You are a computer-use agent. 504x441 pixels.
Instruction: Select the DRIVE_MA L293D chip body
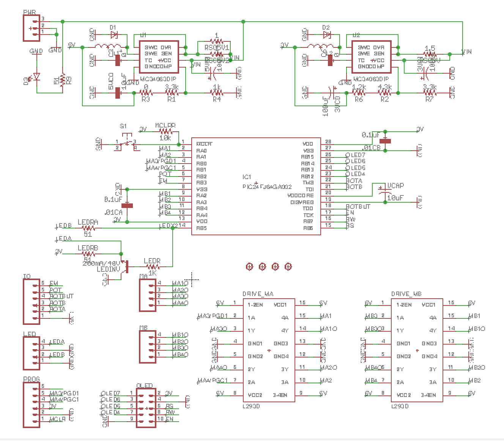point(269,350)
